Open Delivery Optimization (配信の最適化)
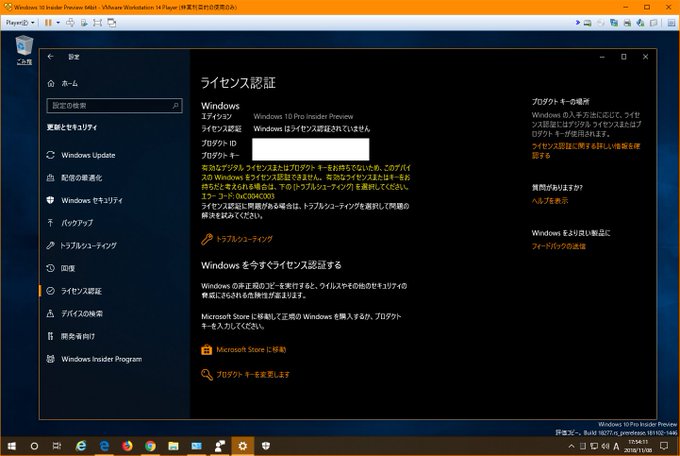Screen dimensions: 680x456 tap(75, 178)
